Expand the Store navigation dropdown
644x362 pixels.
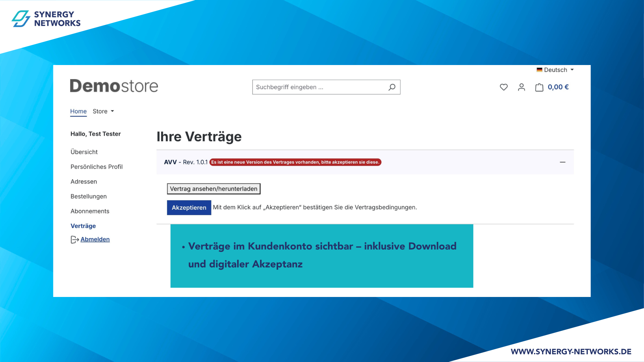(x=103, y=111)
